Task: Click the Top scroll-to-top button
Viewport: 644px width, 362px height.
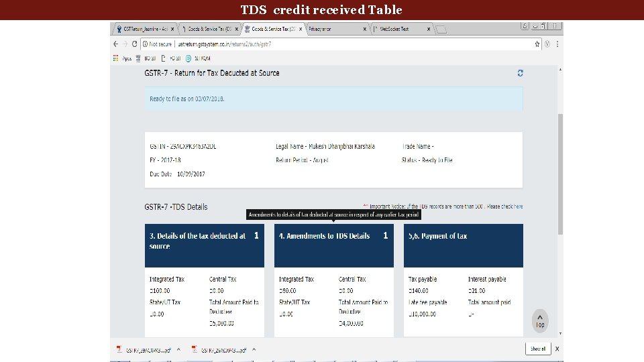Action: [x=540, y=321]
